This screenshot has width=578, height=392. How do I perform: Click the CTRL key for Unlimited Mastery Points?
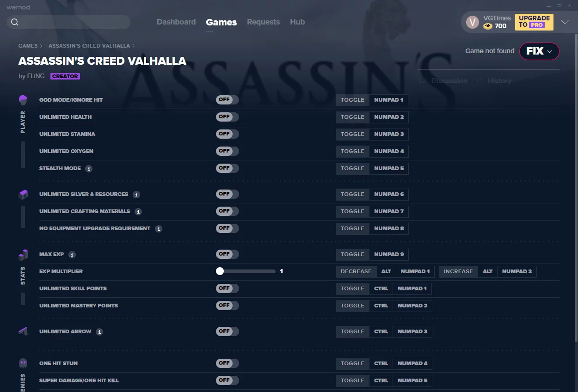tap(381, 306)
